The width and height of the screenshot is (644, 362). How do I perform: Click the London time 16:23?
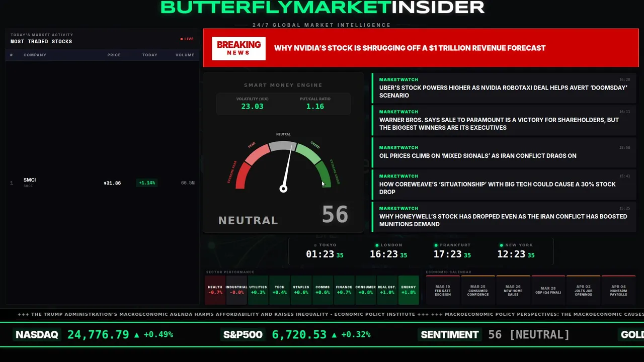[x=384, y=254]
